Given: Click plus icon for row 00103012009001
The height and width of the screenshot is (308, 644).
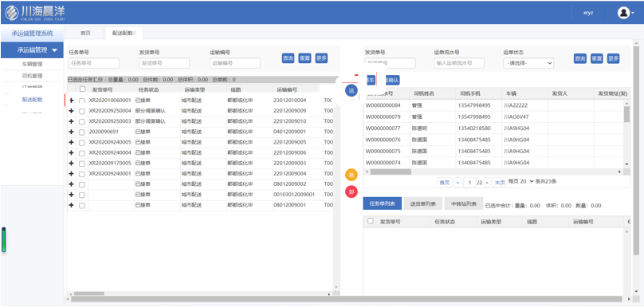Looking at the screenshot, I should pos(71,194).
